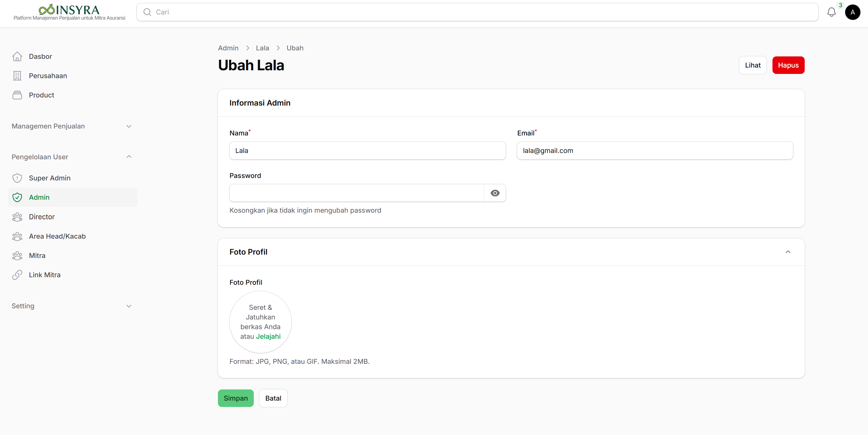Cancel editing with Batal button

click(273, 398)
